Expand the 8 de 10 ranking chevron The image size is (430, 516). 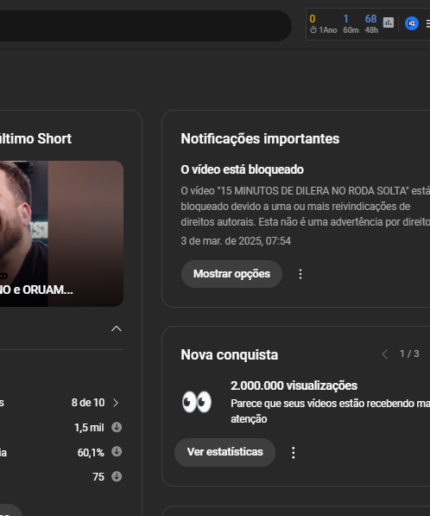pos(116,403)
